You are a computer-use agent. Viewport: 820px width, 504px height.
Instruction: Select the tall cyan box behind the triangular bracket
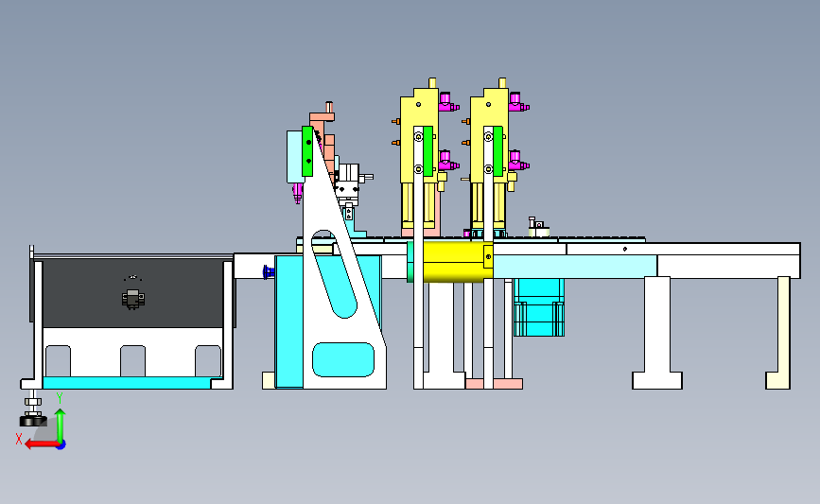pyautogui.click(x=289, y=322)
